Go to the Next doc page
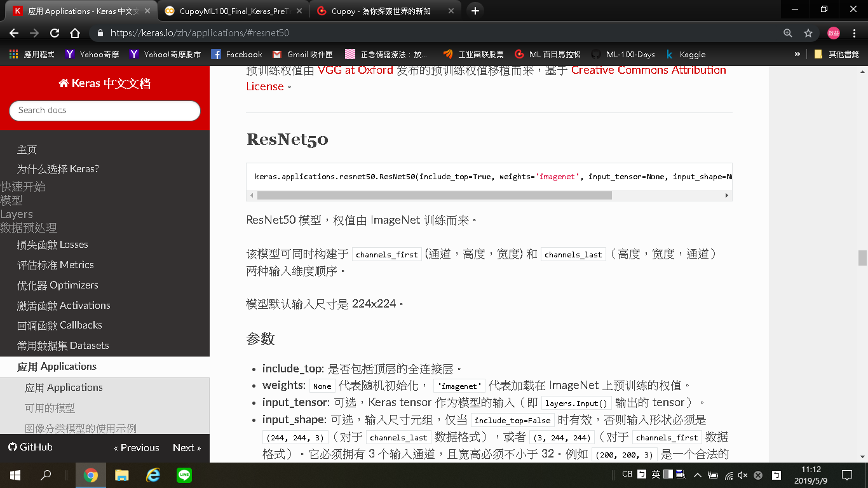The image size is (868, 488). pos(187,448)
